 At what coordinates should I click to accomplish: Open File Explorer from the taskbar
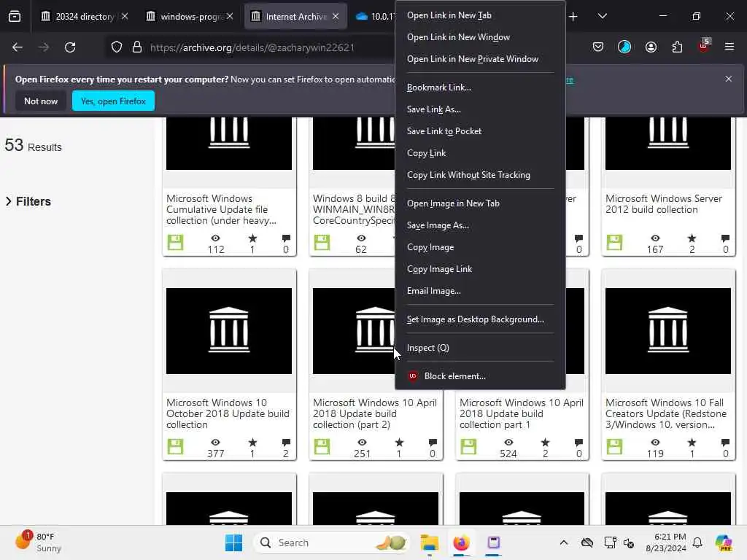coord(429,542)
